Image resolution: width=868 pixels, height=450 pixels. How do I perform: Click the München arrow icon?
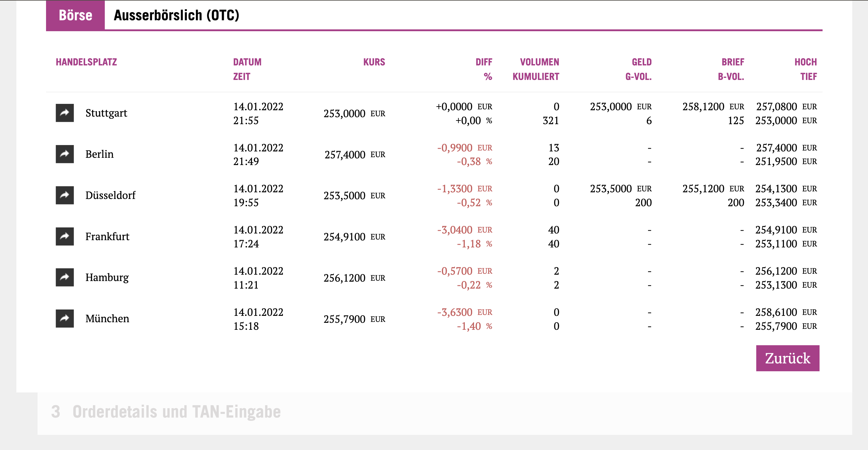pyautogui.click(x=65, y=318)
